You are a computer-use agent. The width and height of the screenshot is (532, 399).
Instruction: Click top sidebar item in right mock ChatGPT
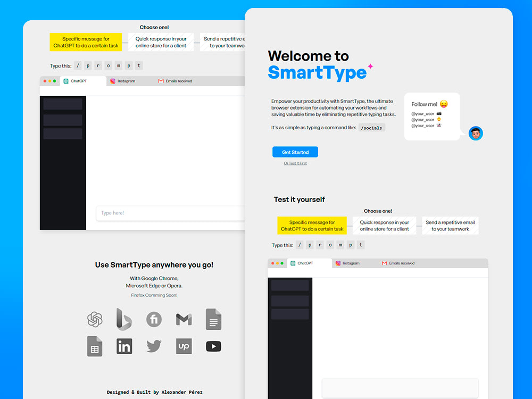pyautogui.click(x=290, y=285)
